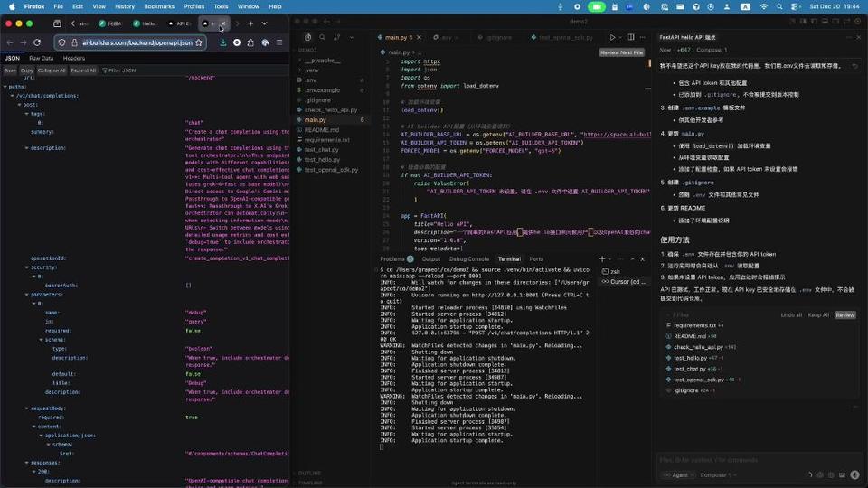
Task: Switch to the Raw Data tab
Action: coord(41,58)
